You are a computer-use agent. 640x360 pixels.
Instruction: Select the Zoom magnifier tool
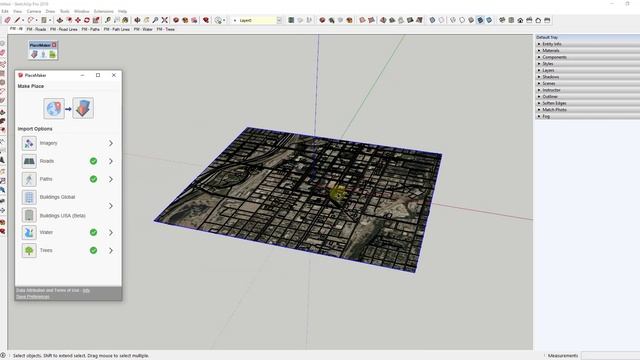pos(156,20)
